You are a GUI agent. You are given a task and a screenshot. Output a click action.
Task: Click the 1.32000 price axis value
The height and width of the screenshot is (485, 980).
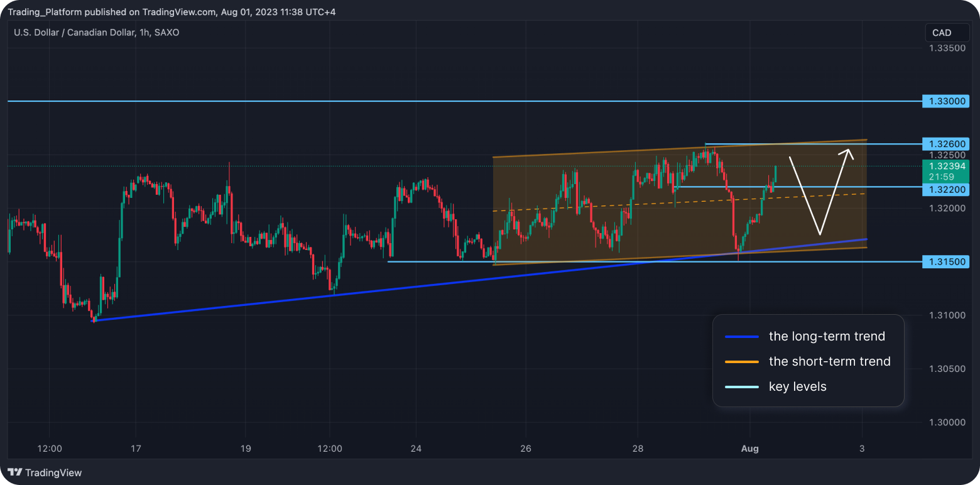coord(948,208)
